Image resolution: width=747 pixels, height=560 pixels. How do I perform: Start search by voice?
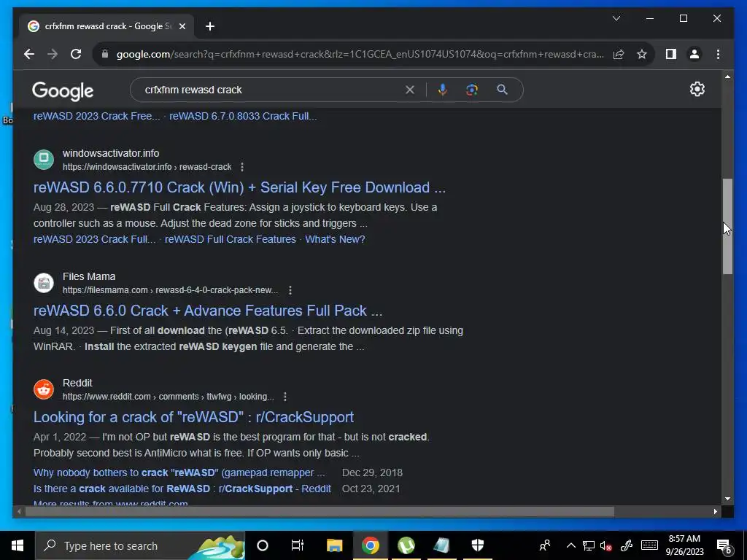[443, 90]
